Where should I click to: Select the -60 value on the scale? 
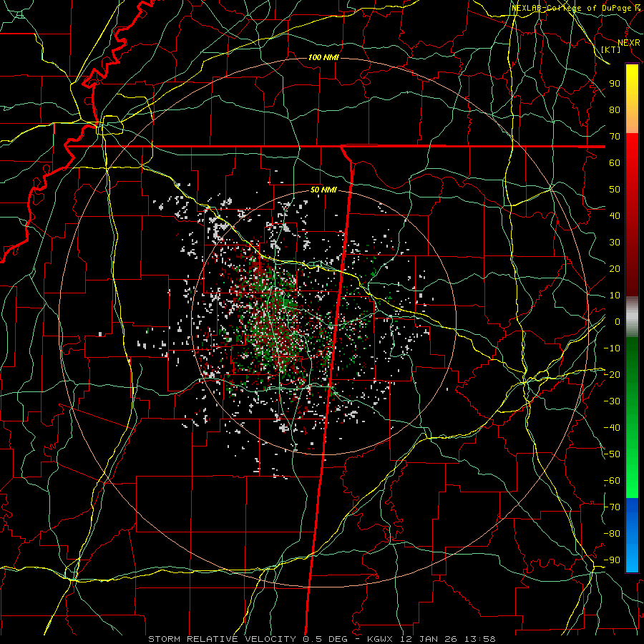tap(612, 481)
